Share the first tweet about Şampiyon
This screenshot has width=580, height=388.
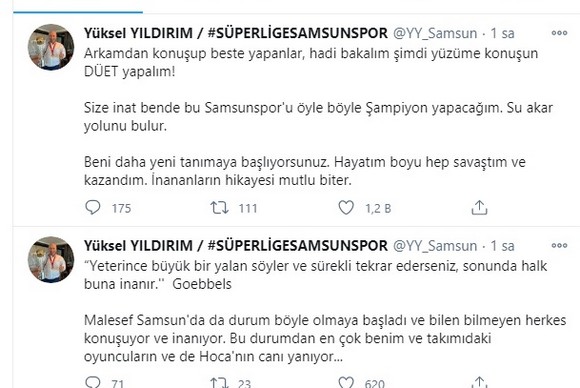point(479,208)
